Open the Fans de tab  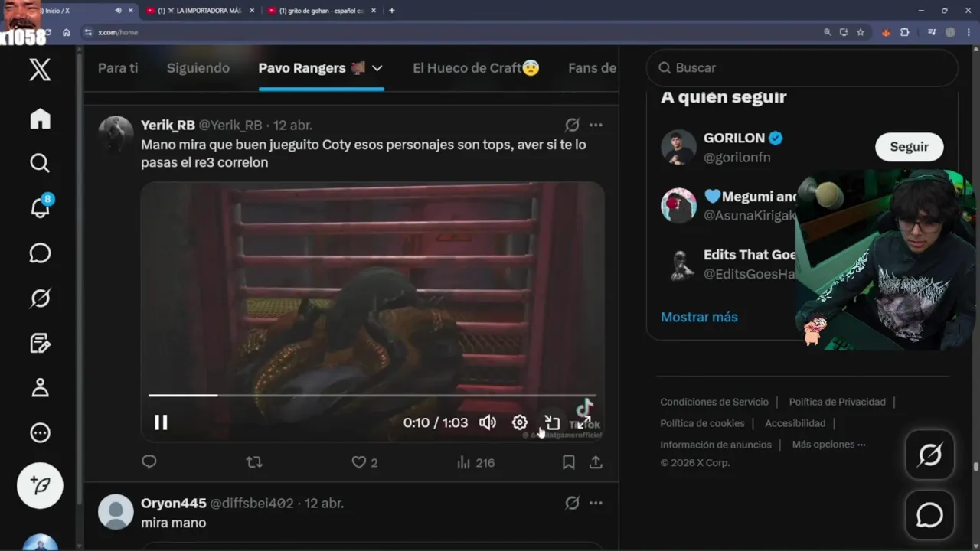point(592,68)
